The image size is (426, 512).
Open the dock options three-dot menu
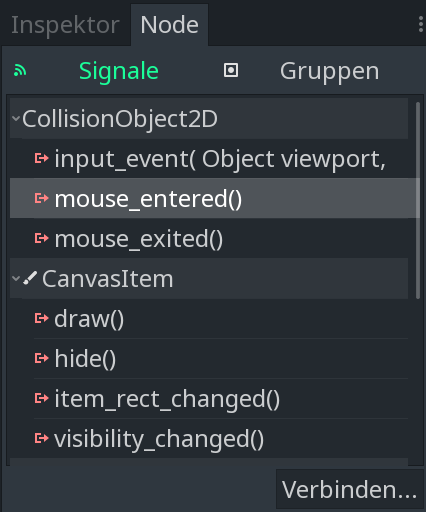tap(421, 24)
